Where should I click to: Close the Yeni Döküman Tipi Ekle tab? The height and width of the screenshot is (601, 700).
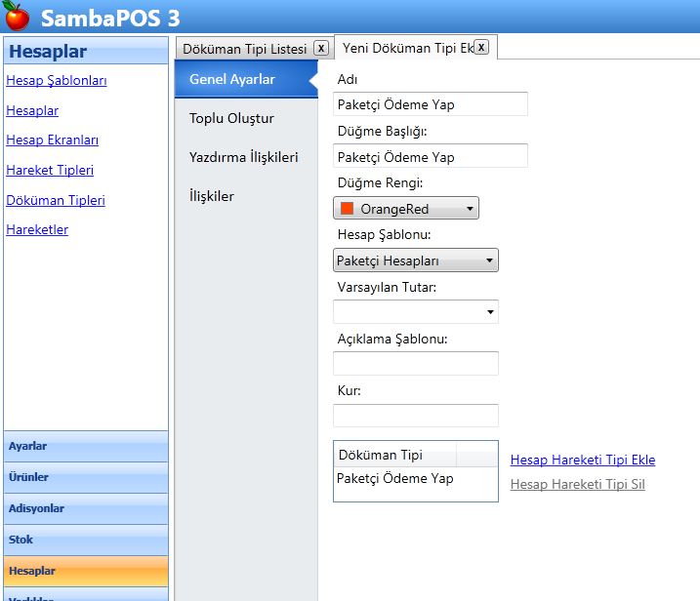coord(480,47)
